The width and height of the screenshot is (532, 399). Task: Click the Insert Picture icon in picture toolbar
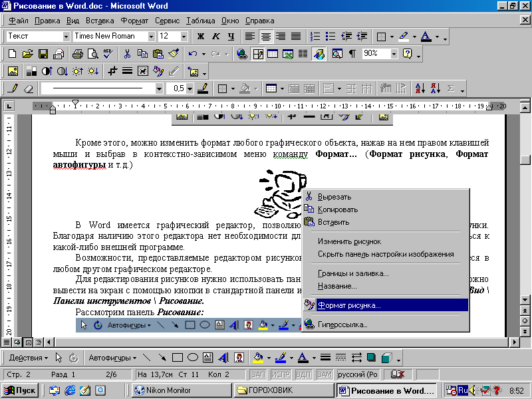click(x=13, y=71)
